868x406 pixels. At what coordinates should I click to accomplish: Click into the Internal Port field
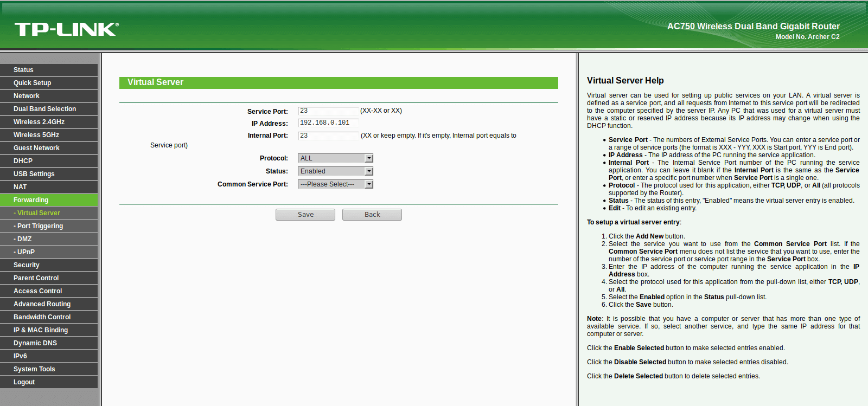[328, 136]
